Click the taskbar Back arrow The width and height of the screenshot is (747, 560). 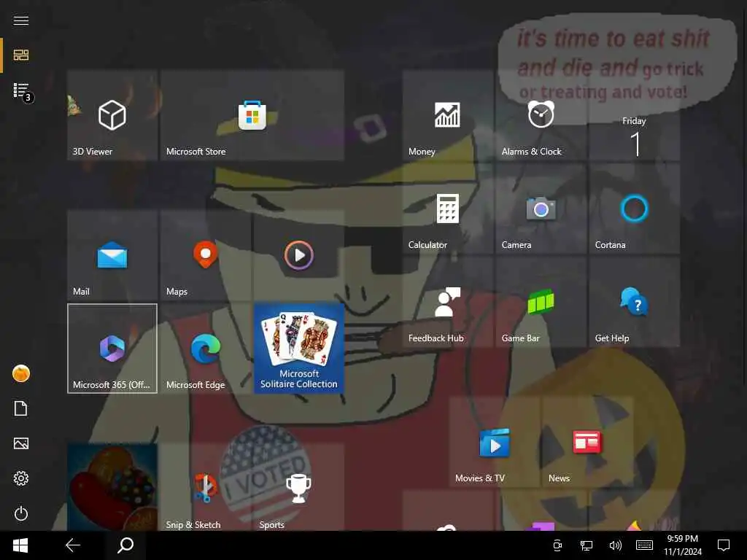(x=73, y=545)
